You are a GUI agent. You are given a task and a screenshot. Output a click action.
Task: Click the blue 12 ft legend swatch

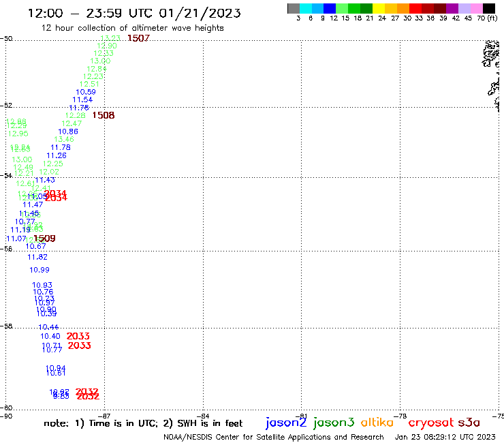[330, 8]
